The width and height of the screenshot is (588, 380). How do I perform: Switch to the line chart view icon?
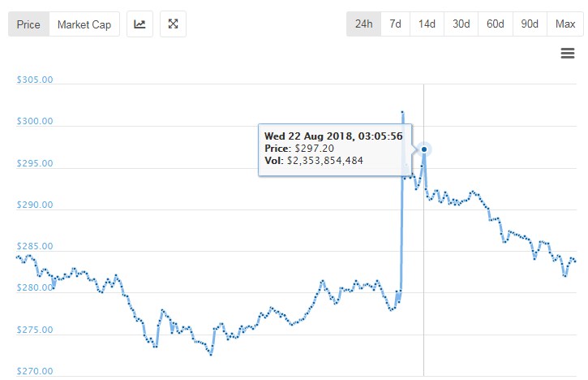click(x=139, y=24)
